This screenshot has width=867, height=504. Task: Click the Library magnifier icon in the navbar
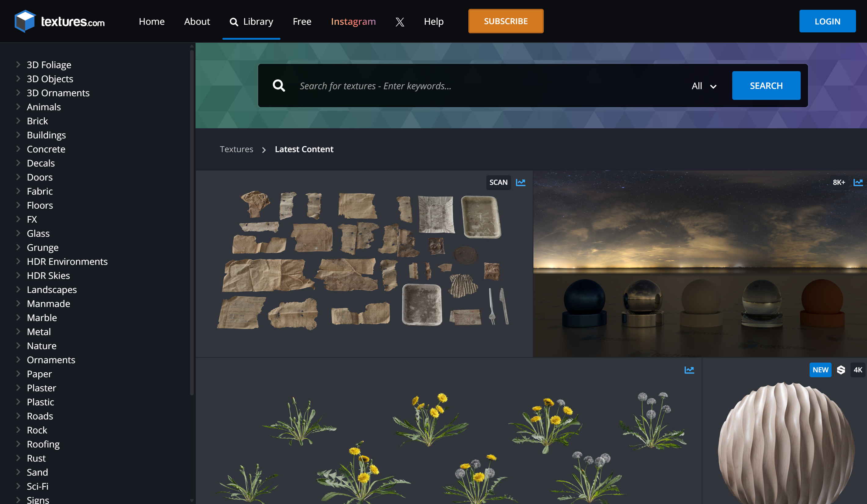click(234, 21)
